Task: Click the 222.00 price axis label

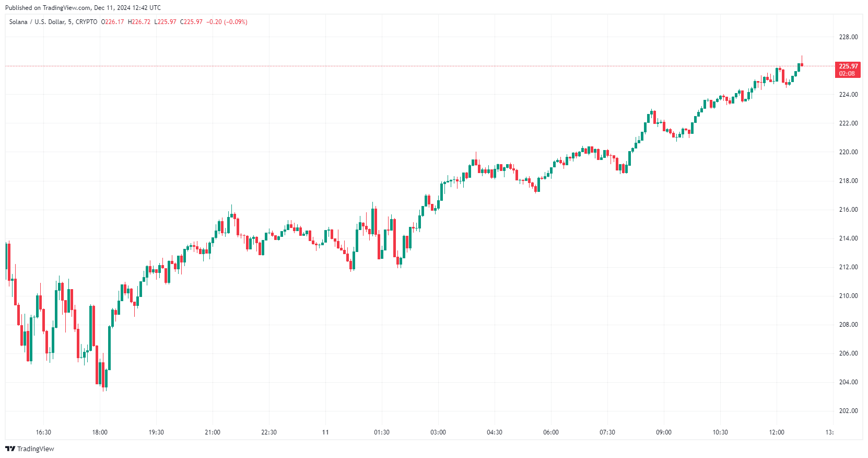Action: click(x=848, y=123)
